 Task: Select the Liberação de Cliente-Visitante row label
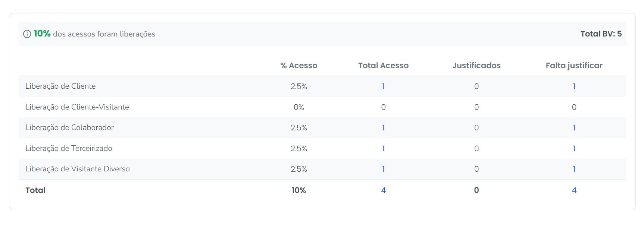pos(77,107)
